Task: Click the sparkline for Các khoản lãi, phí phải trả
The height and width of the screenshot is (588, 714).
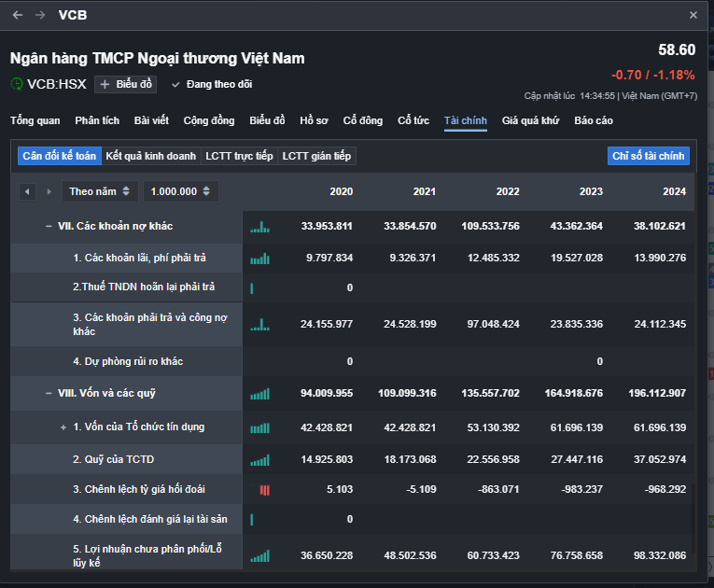Action: [x=259, y=259]
